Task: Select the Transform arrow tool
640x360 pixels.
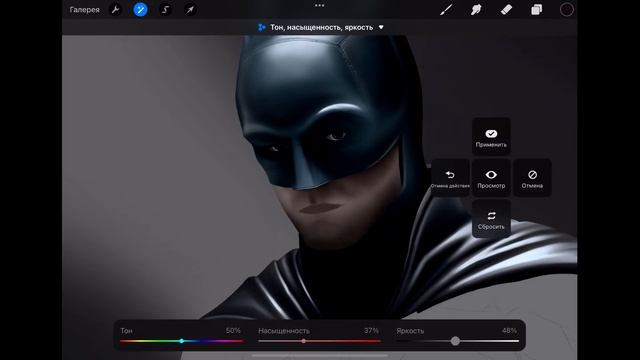Action: point(190,9)
